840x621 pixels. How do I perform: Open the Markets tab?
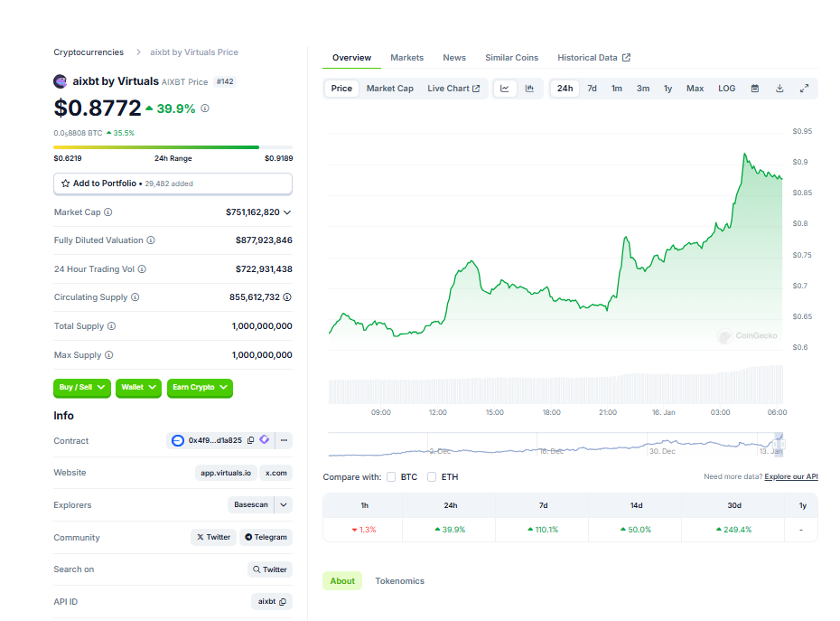click(x=407, y=57)
